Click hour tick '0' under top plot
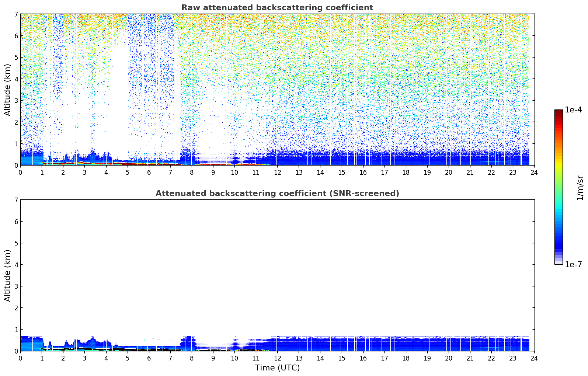588x376 pixels. [20, 172]
